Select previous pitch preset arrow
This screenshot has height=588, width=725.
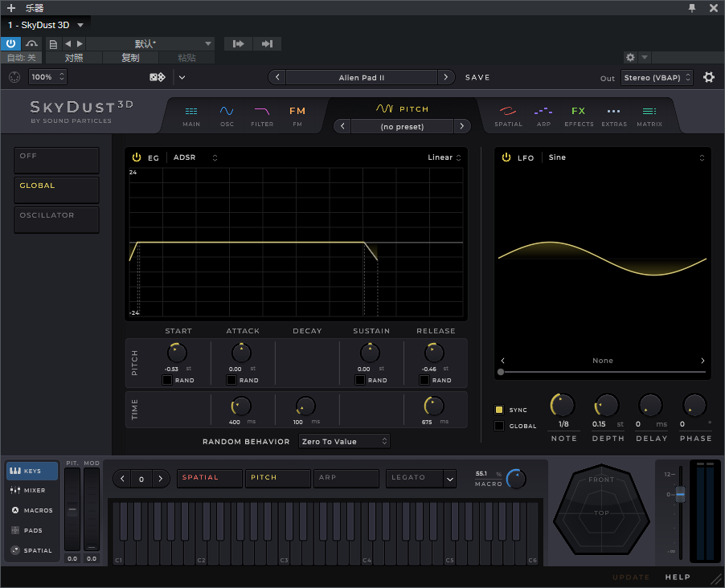pyautogui.click(x=342, y=126)
